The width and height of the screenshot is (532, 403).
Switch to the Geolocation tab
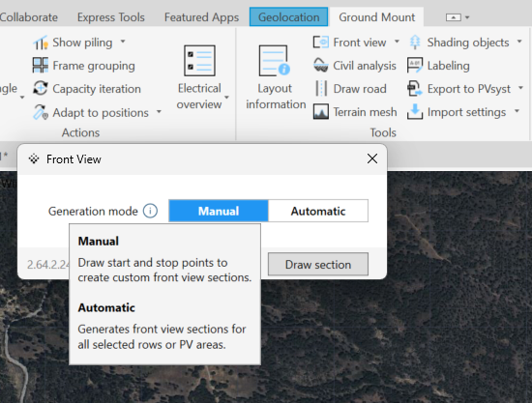(x=289, y=17)
